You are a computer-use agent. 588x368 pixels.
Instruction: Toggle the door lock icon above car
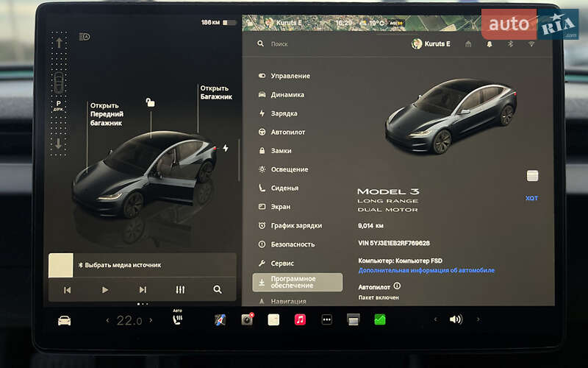pos(151,102)
